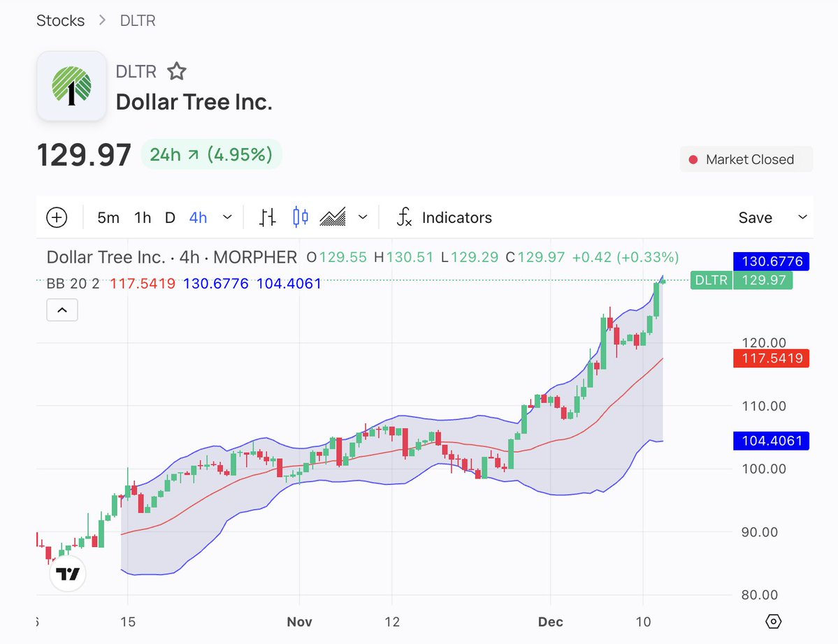Switch to area chart style icon
The image size is (838, 644).
click(333, 217)
